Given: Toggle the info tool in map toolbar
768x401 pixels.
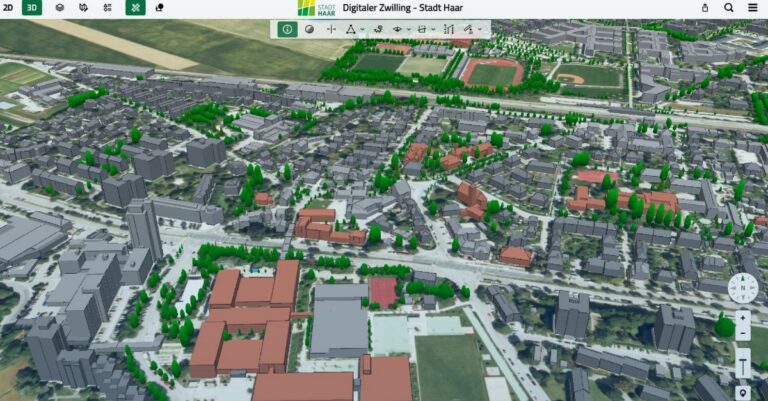Looking at the screenshot, I should 288,29.
